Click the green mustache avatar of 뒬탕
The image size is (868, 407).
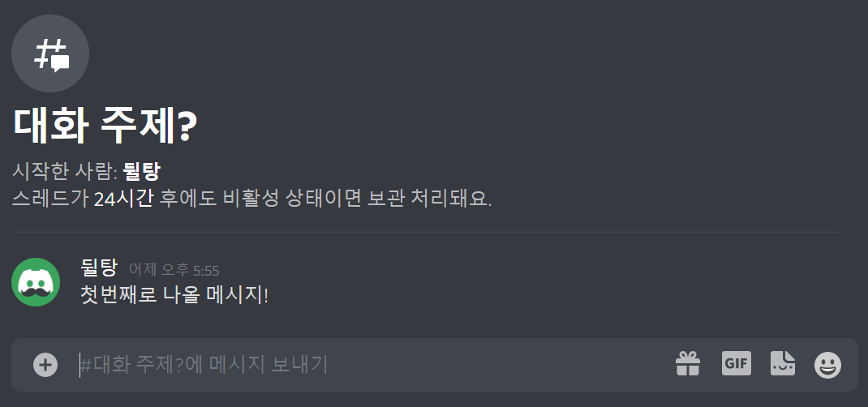point(36,282)
